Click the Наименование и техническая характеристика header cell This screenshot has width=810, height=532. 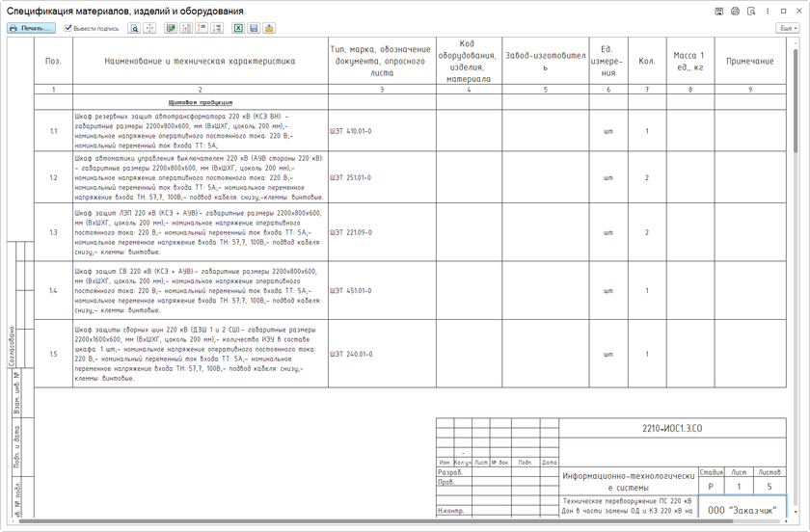click(200, 61)
